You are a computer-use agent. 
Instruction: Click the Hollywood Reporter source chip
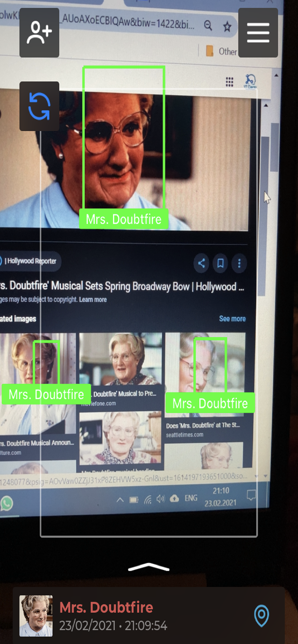(30, 261)
